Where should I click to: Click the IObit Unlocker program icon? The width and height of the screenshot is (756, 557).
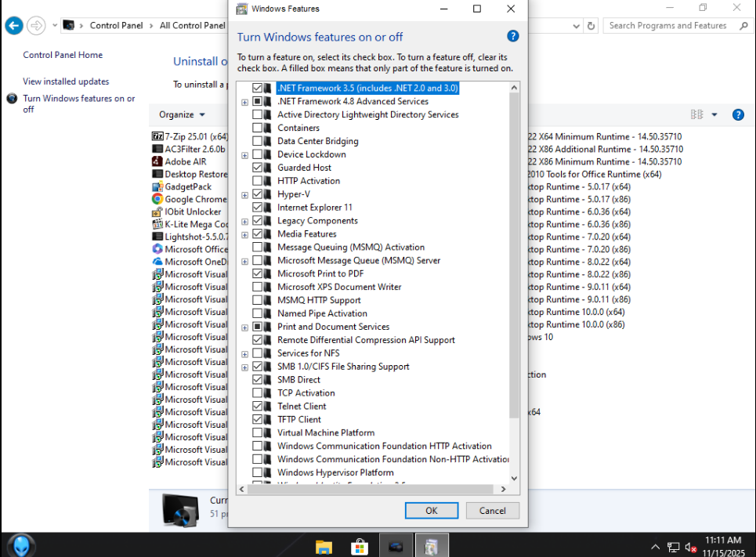pyautogui.click(x=157, y=212)
